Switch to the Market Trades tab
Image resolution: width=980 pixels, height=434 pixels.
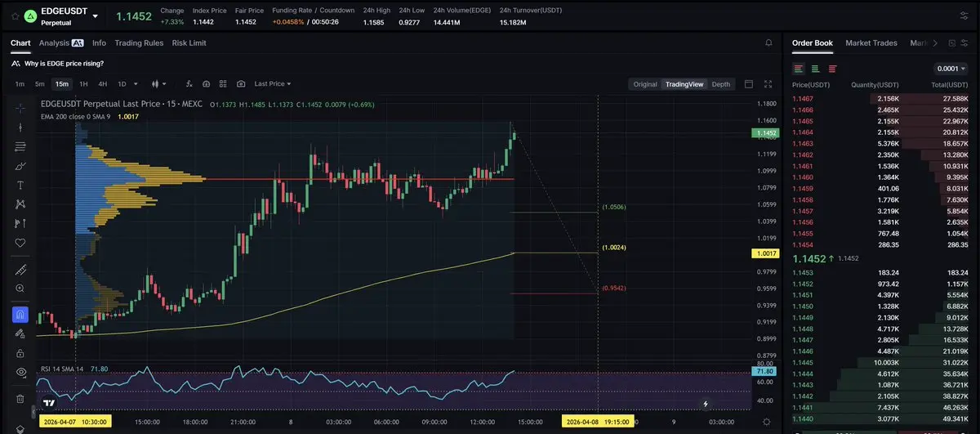[871, 43]
